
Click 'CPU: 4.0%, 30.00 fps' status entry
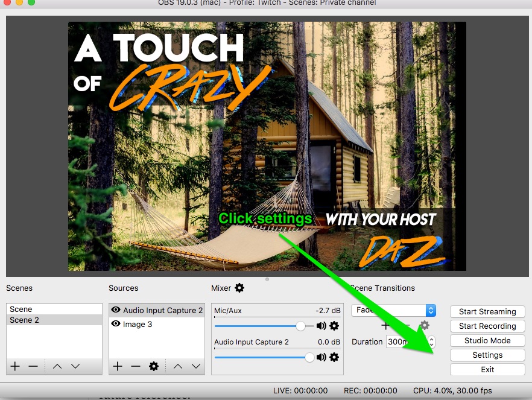point(452,390)
